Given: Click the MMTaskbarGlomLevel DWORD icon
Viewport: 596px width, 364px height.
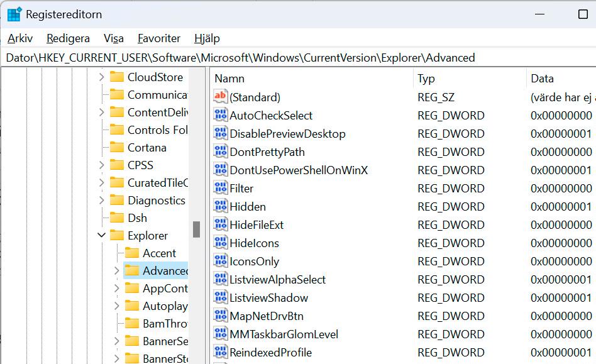Looking at the screenshot, I should [221, 334].
